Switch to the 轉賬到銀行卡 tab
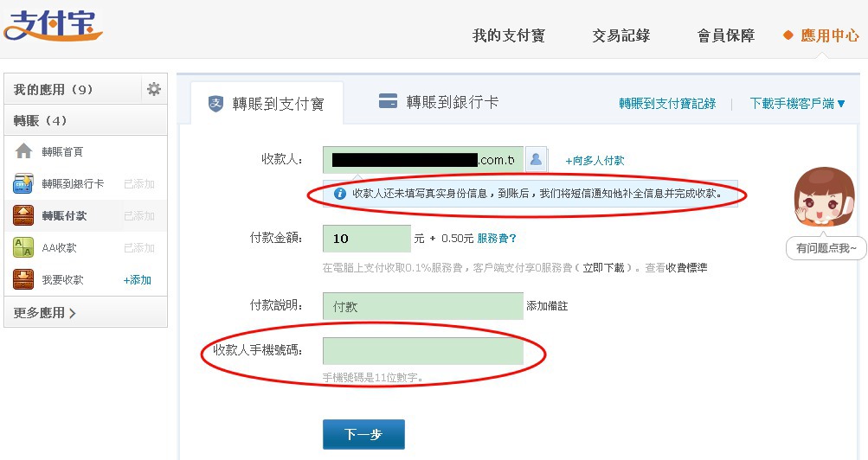The image size is (868, 460). pos(439,102)
